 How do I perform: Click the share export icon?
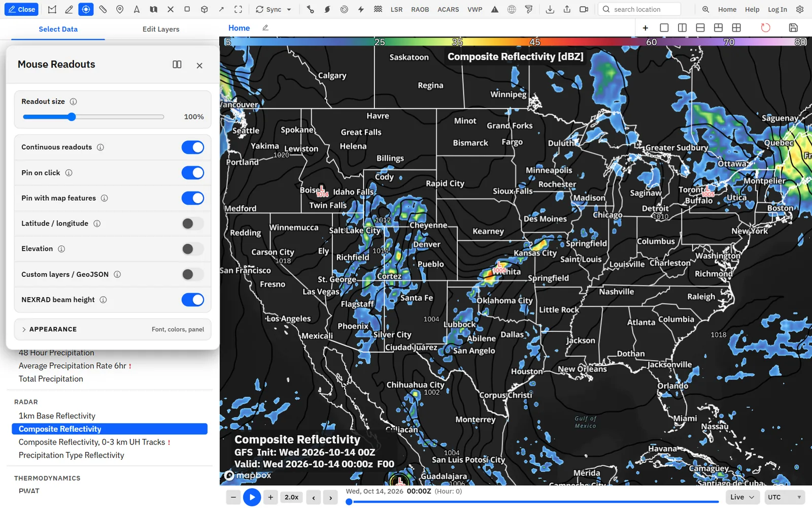567,9
